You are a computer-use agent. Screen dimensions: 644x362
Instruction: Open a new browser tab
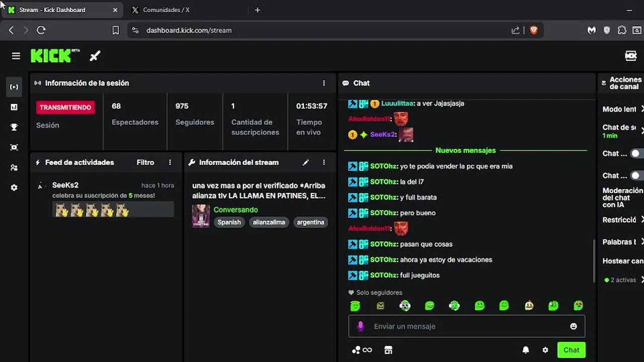click(x=258, y=10)
